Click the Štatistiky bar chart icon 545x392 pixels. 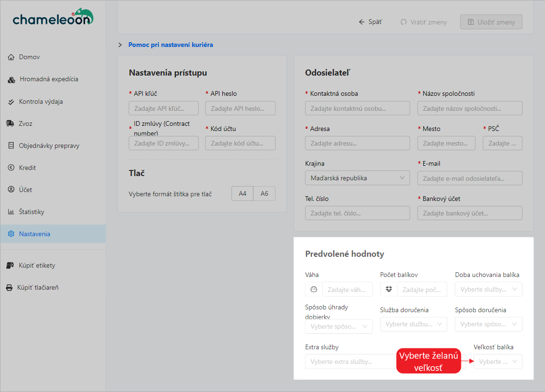coord(11,212)
